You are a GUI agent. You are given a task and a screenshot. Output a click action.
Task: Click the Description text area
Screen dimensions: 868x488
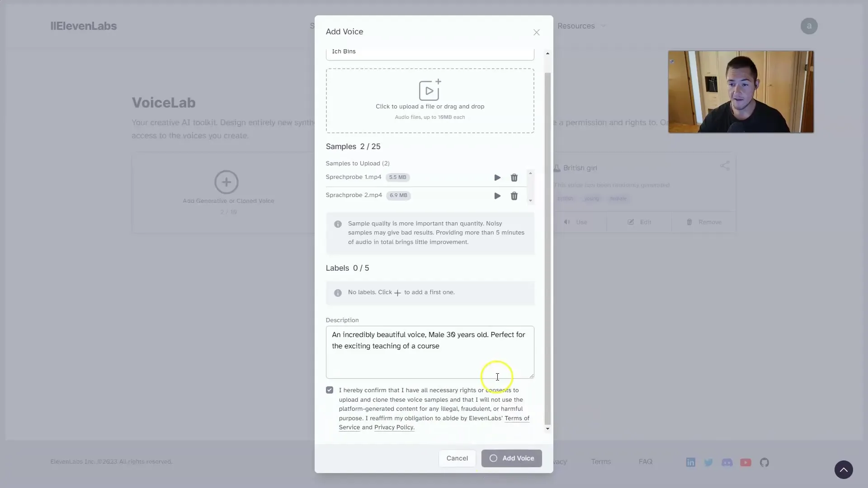pyautogui.click(x=430, y=352)
